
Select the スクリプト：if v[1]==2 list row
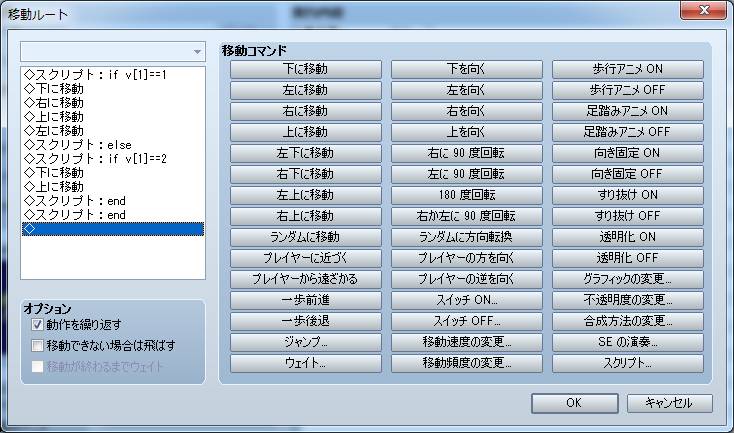click(x=113, y=159)
